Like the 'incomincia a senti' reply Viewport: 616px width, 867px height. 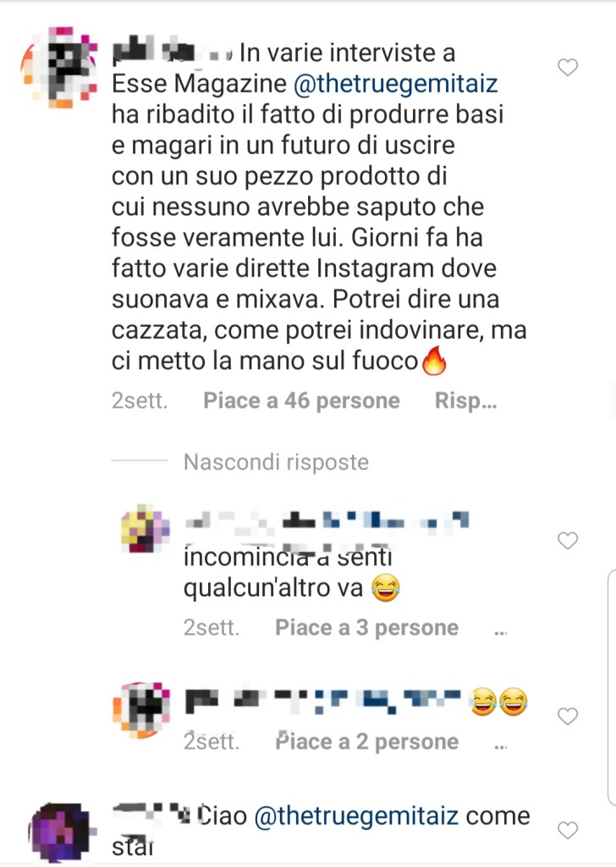tap(568, 540)
